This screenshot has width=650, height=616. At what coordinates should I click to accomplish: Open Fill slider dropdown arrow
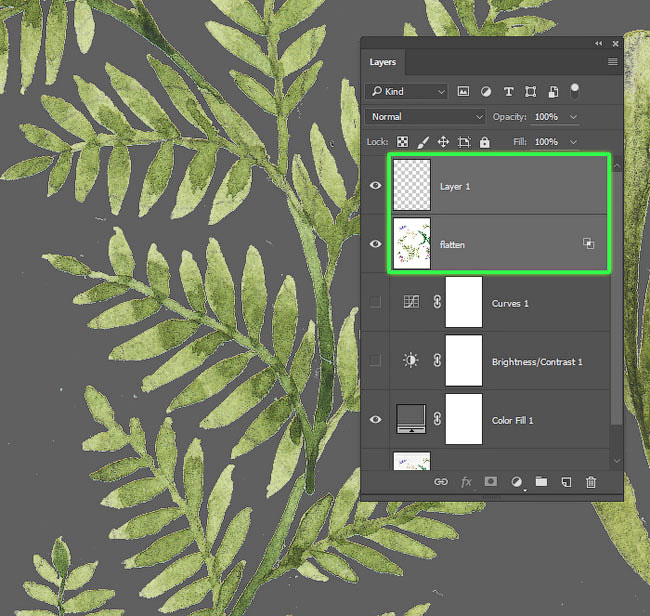[x=573, y=142]
